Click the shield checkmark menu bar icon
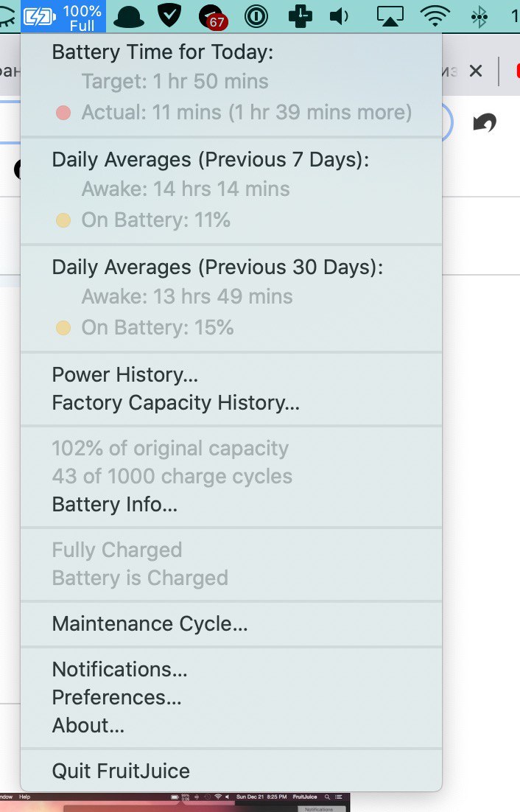Screen dimensions: 520x812 click(169, 16)
